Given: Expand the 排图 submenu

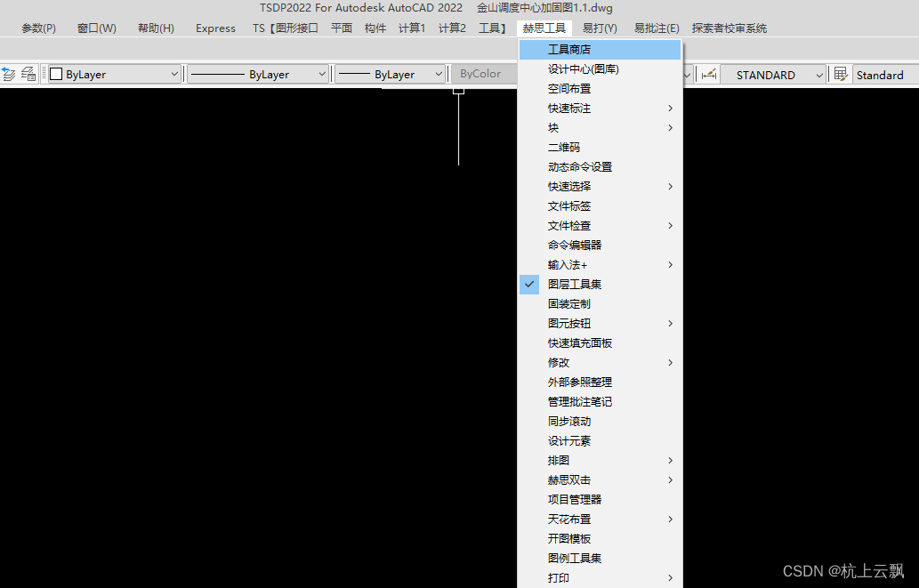Looking at the screenshot, I should [x=601, y=460].
